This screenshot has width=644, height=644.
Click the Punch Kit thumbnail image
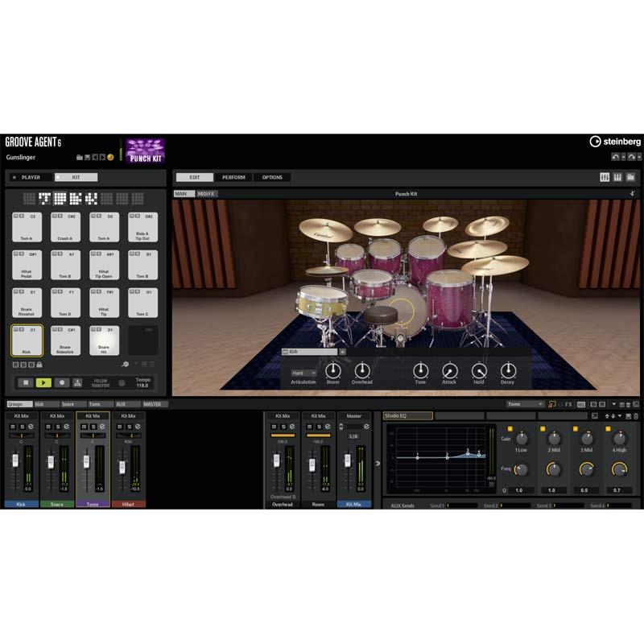tap(146, 151)
